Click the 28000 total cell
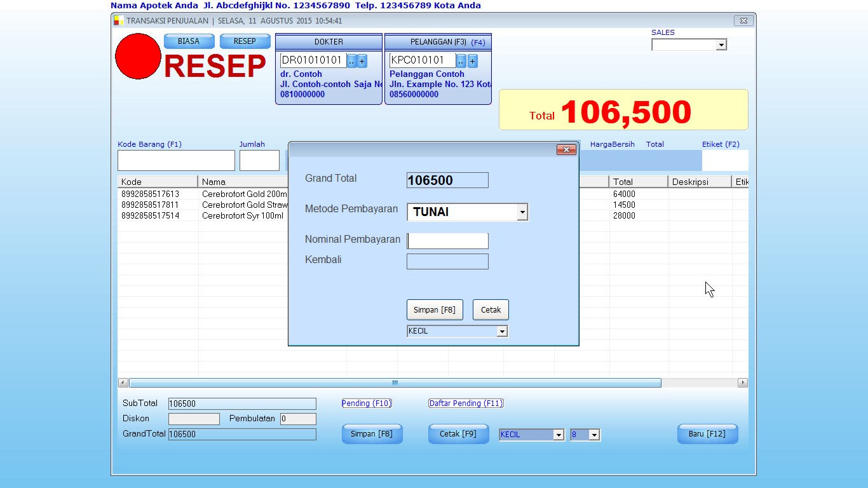868x488 pixels. point(624,215)
